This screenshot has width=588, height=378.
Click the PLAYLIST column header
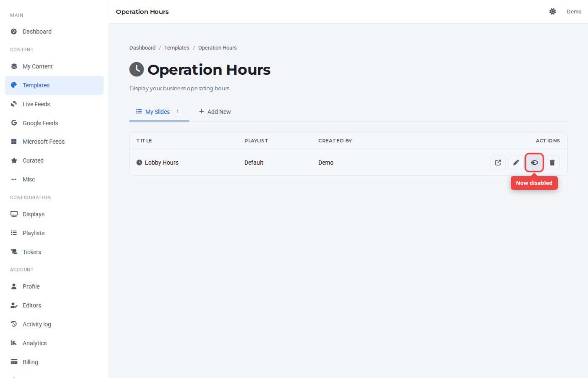click(256, 141)
